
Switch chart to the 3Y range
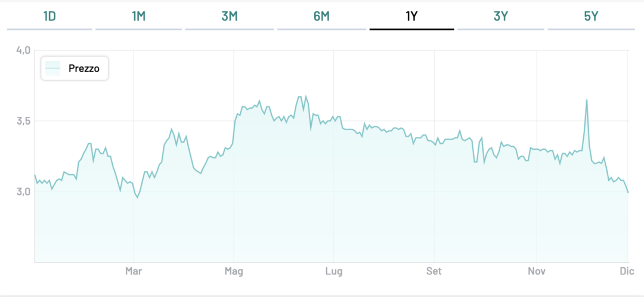(x=501, y=16)
